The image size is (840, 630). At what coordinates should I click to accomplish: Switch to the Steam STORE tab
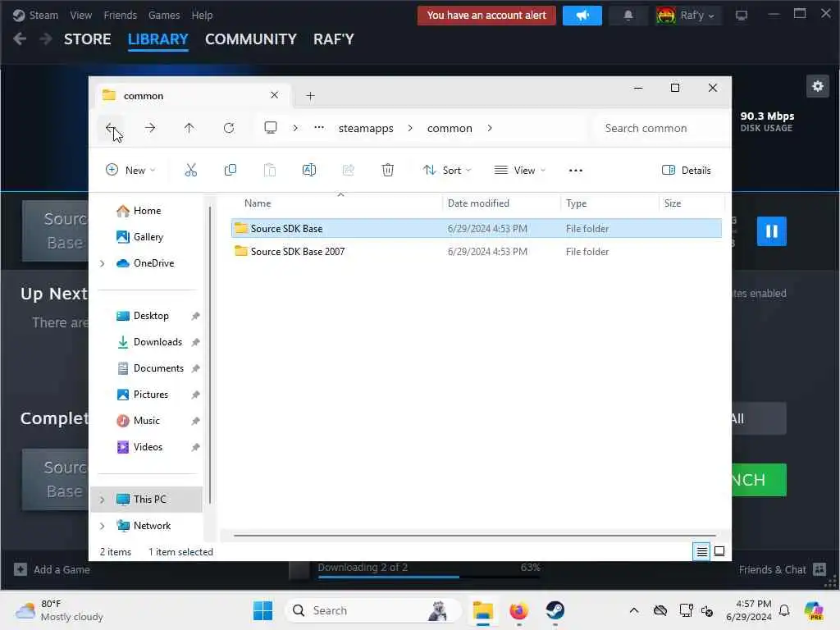87,39
